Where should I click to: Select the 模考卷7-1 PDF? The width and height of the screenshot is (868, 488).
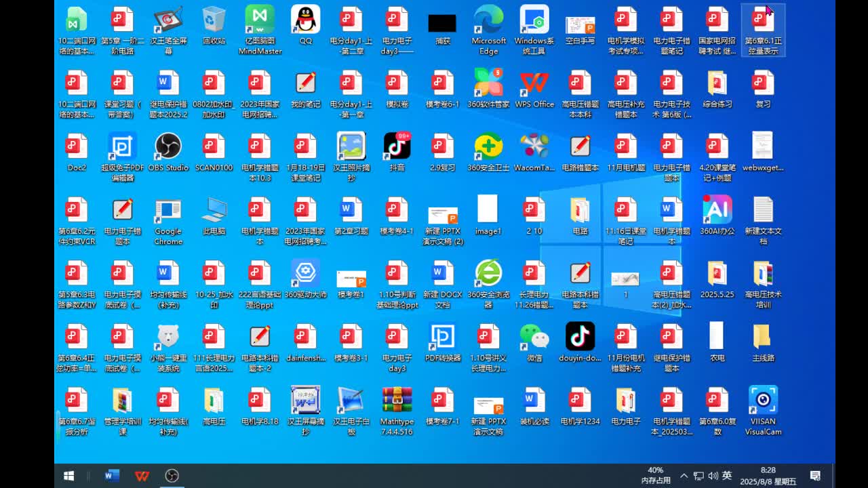[x=443, y=406]
